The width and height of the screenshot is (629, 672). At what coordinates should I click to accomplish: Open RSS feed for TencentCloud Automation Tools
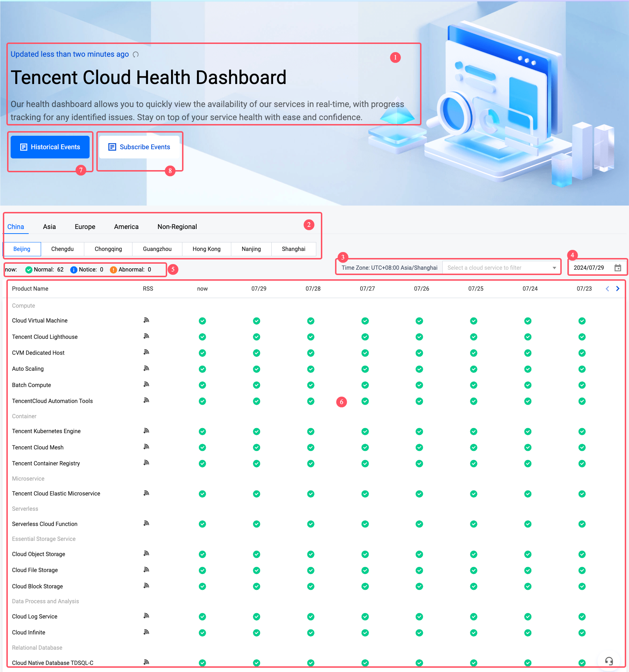[146, 401]
